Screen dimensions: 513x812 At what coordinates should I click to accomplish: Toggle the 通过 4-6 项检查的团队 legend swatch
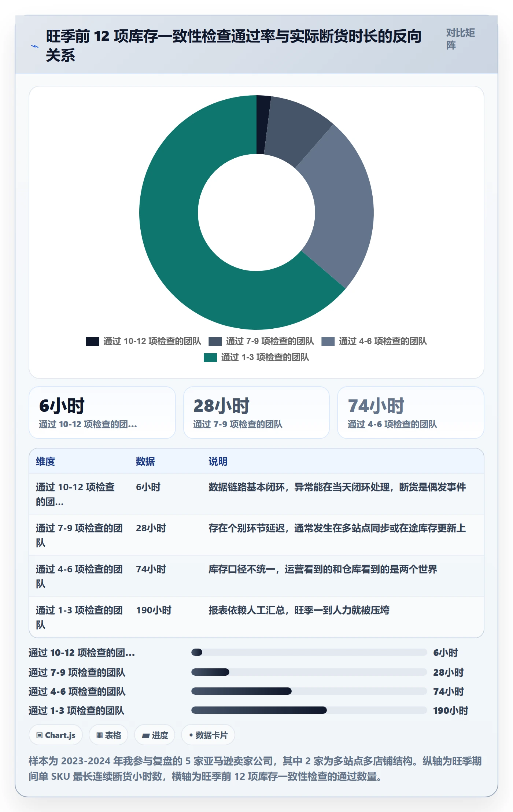coord(328,342)
